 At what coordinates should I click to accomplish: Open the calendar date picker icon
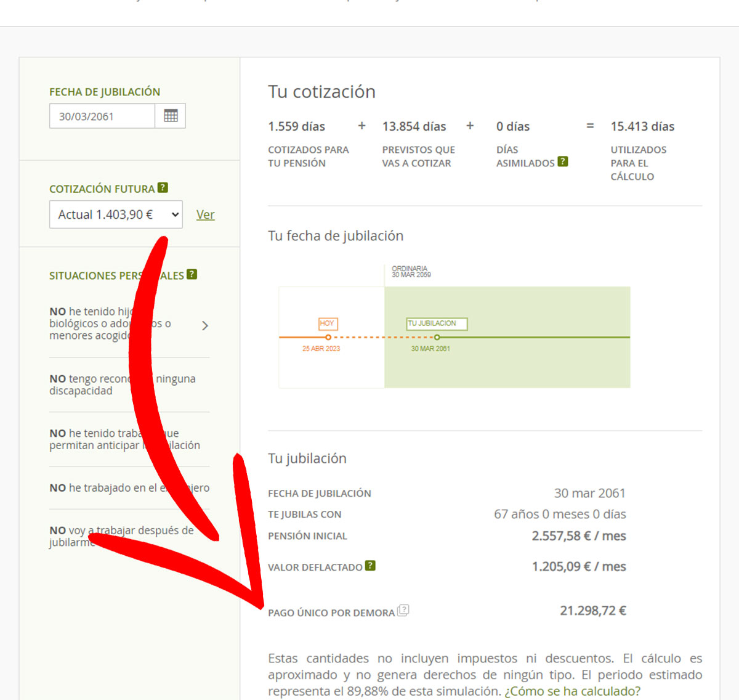click(x=171, y=116)
